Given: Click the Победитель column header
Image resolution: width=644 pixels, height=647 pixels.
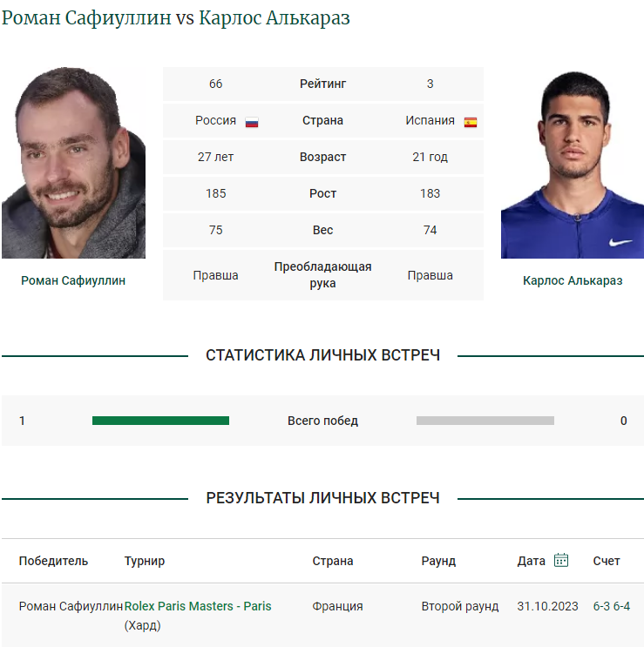Looking at the screenshot, I should tap(53, 561).
